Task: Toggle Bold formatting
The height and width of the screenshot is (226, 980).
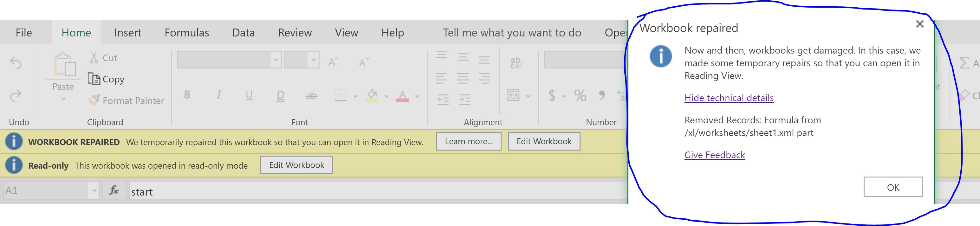Action: pos(187,95)
